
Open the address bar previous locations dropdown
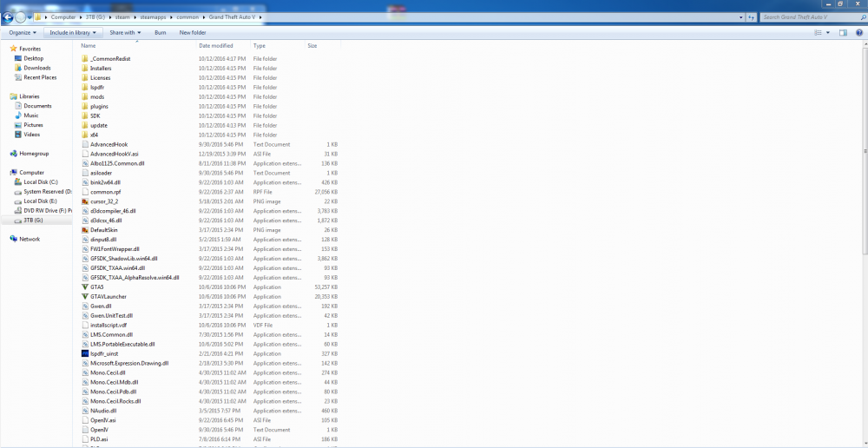[741, 17]
